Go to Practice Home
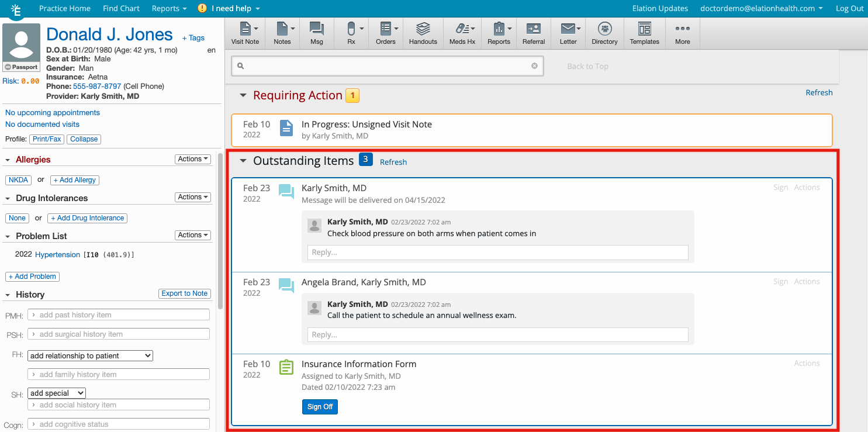The height and width of the screenshot is (432, 868). [64, 8]
